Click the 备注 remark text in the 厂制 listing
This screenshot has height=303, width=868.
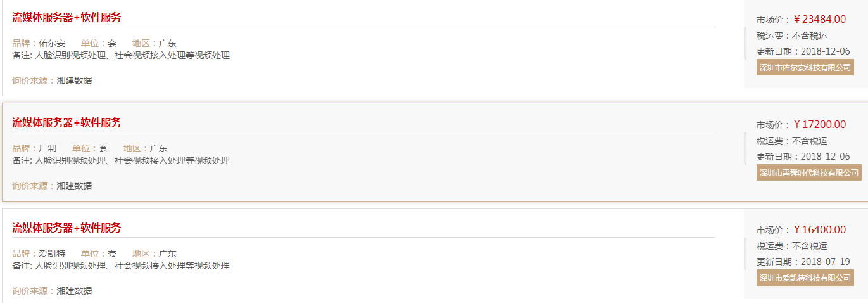point(121,161)
